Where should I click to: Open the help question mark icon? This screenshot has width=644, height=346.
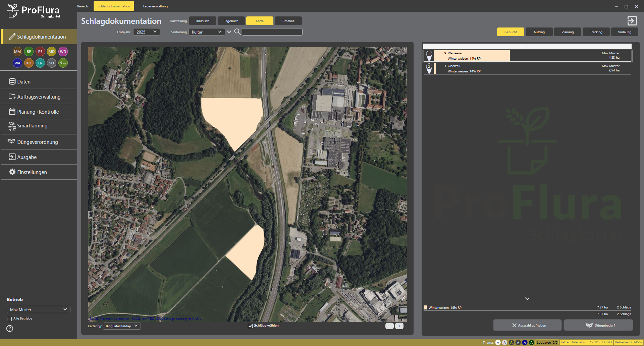point(10,329)
